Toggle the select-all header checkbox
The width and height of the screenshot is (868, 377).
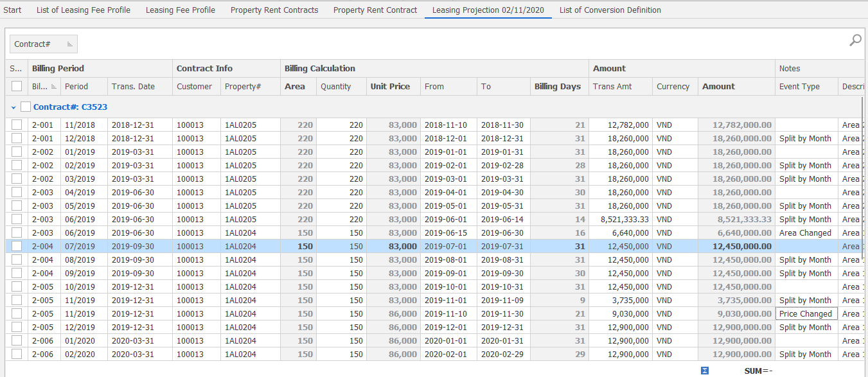17,87
